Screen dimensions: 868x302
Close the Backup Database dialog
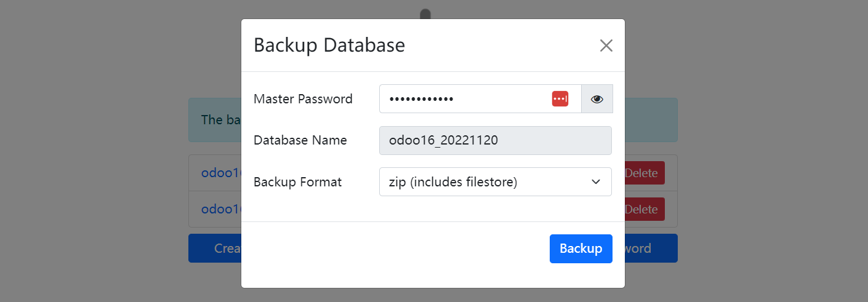point(606,46)
